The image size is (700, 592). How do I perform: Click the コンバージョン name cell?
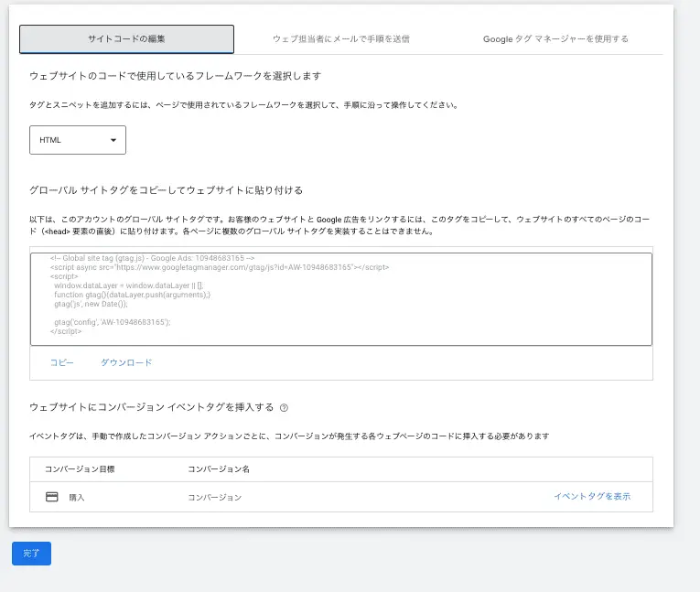(x=214, y=498)
